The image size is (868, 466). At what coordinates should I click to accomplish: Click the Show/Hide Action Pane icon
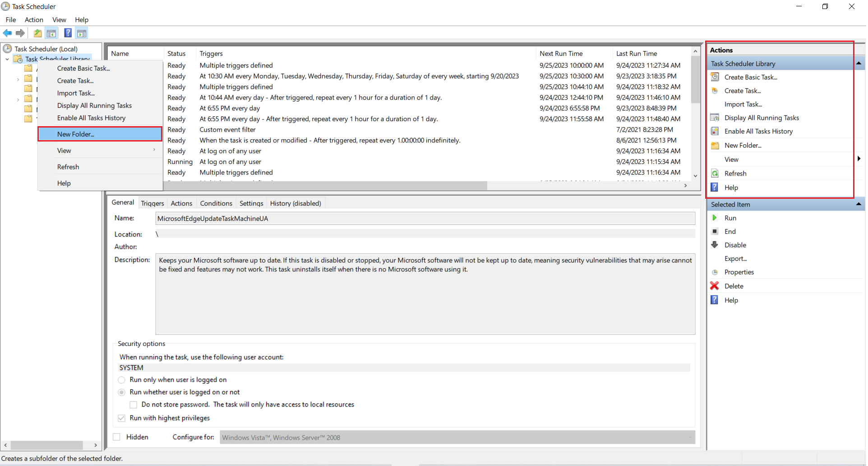click(x=82, y=33)
